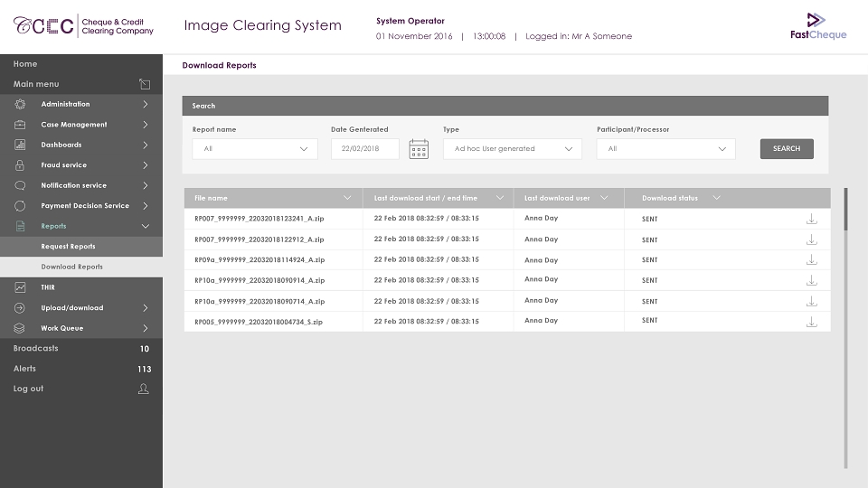Open Last download user column filter
Screen dimensions: 868x488
tap(604, 198)
